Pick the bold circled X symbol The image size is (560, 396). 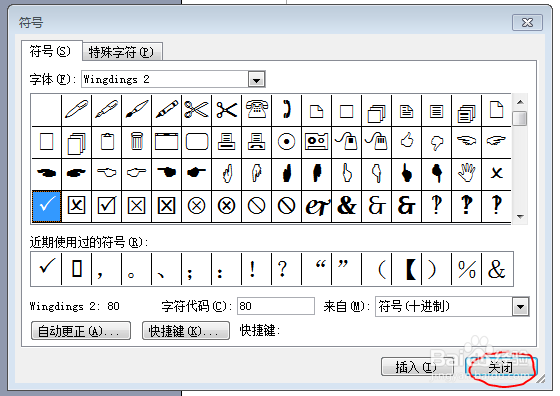tap(226, 206)
